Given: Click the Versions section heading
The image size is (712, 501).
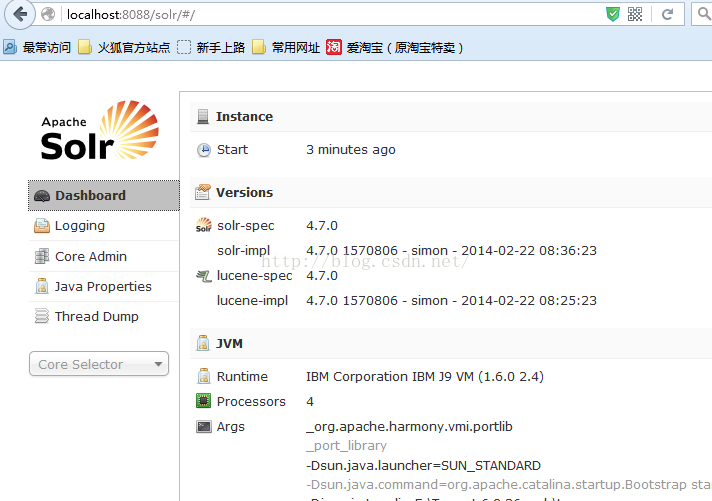Looking at the screenshot, I should [x=244, y=193].
